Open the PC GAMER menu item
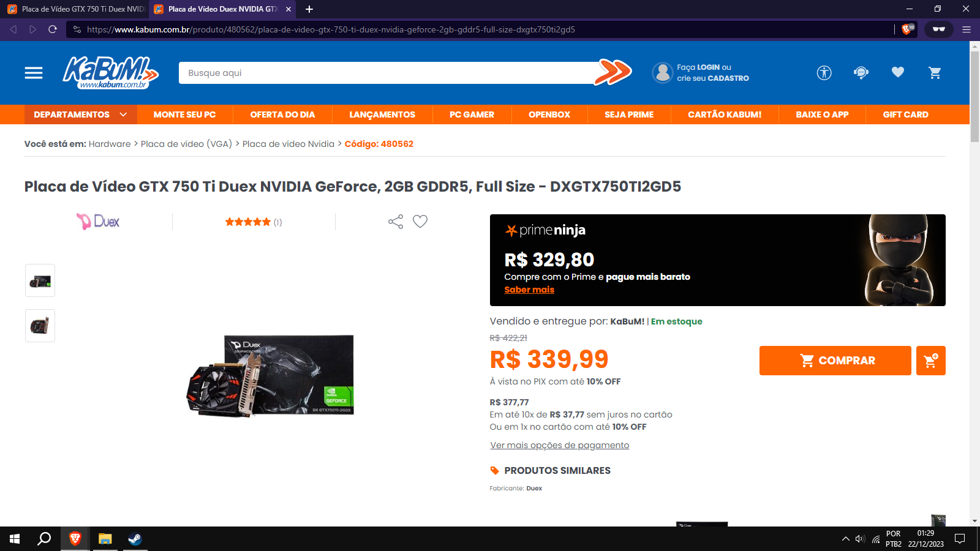Image resolution: width=980 pixels, height=551 pixels. tap(472, 114)
